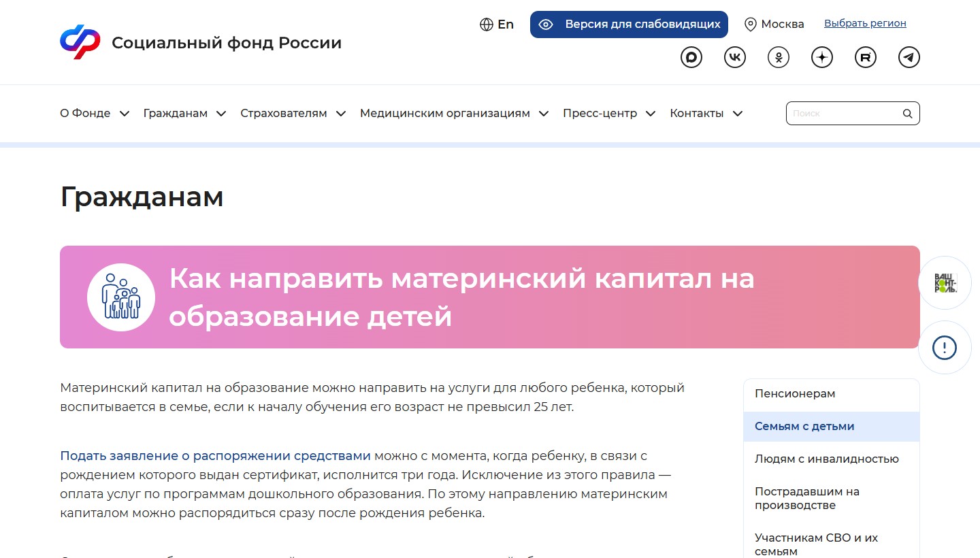This screenshot has height=558, width=980.
Task: Open the Rutube social icon
Action: (866, 57)
